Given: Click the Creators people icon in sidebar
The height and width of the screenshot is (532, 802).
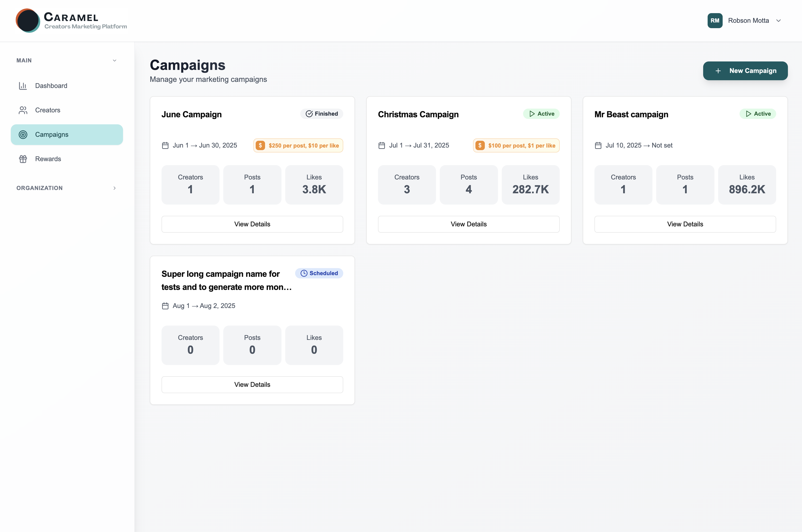Looking at the screenshot, I should pos(23,110).
